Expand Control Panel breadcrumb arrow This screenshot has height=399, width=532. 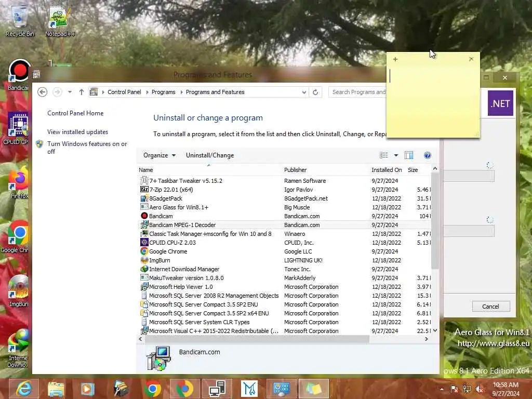147,92
